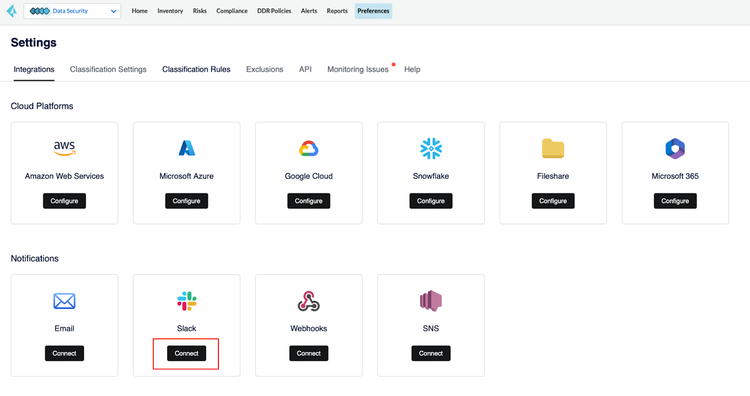Configure Snowflake integration

pyautogui.click(x=431, y=201)
